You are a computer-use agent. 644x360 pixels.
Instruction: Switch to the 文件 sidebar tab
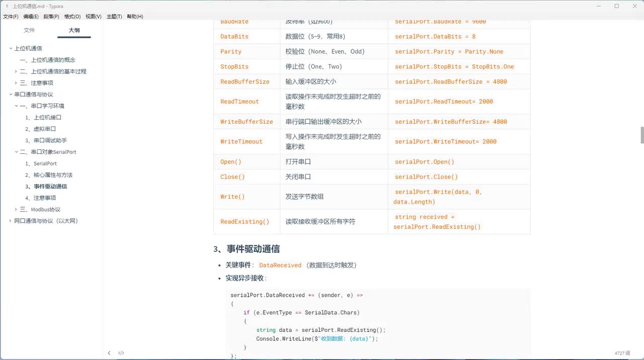click(x=30, y=30)
